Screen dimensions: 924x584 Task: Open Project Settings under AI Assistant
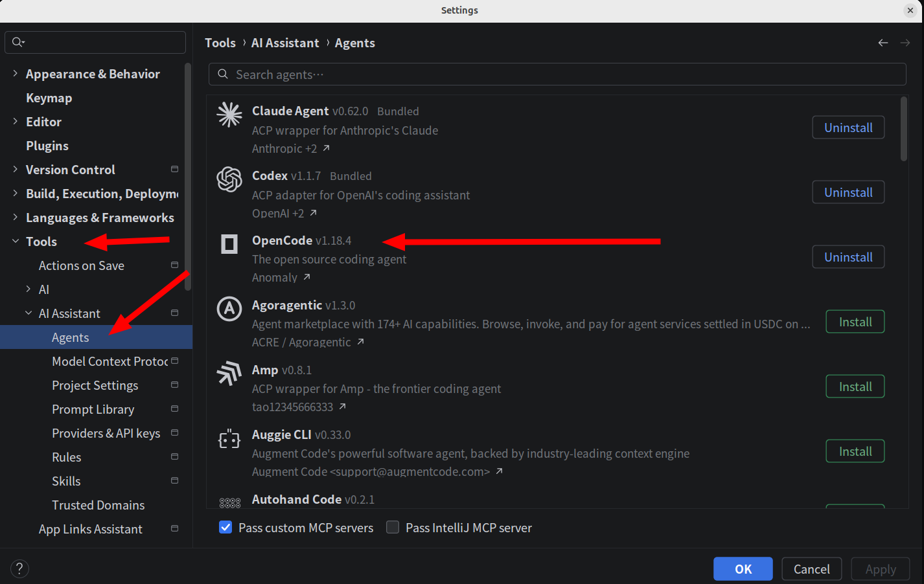click(95, 385)
